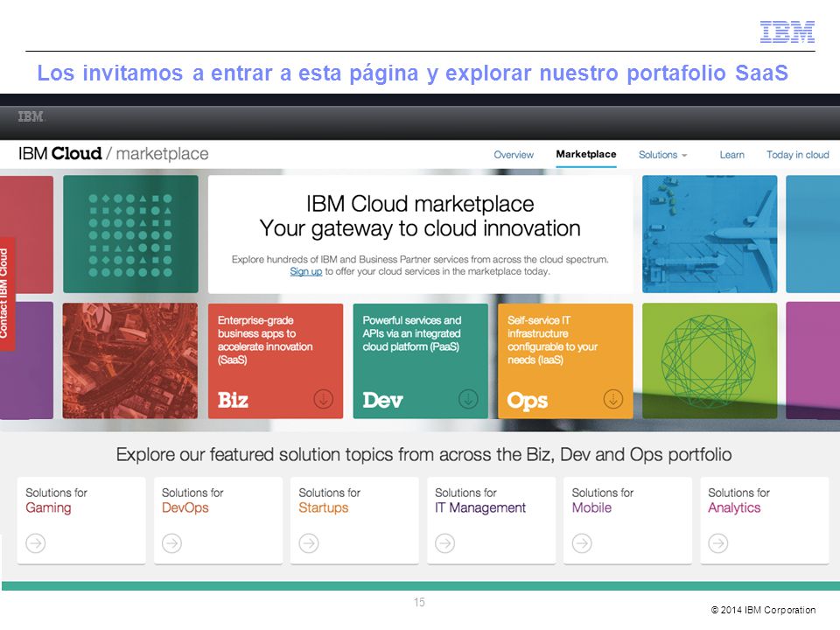Click the blue IBM logo on the slide
This screenshot has width=840, height=630.
pyautogui.click(x=787, y=31)
